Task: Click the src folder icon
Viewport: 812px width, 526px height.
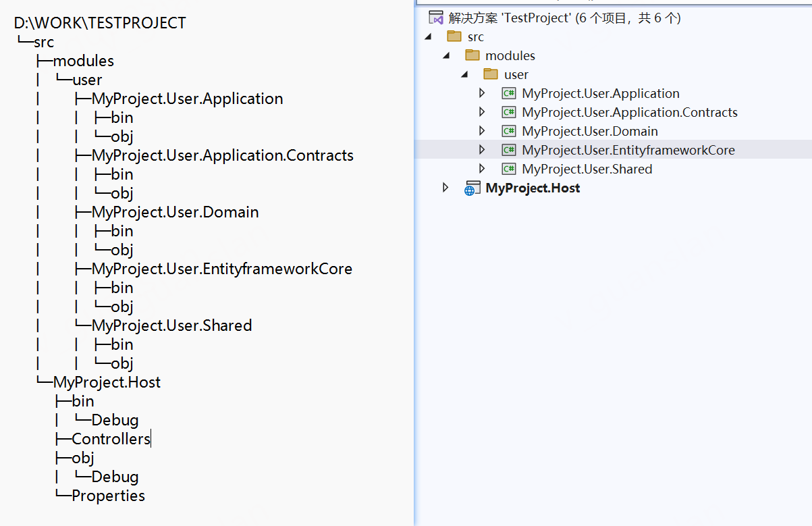Action: click(x=454, y=36)
